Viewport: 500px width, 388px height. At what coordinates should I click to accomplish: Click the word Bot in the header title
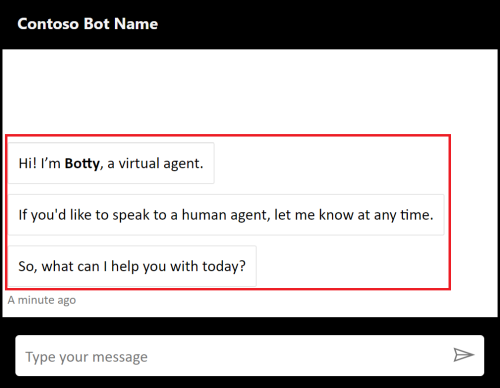pos(96,24)
